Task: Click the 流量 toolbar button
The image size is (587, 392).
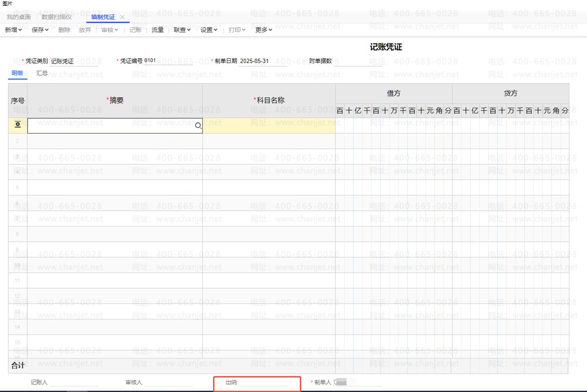Action: [157, 30]
